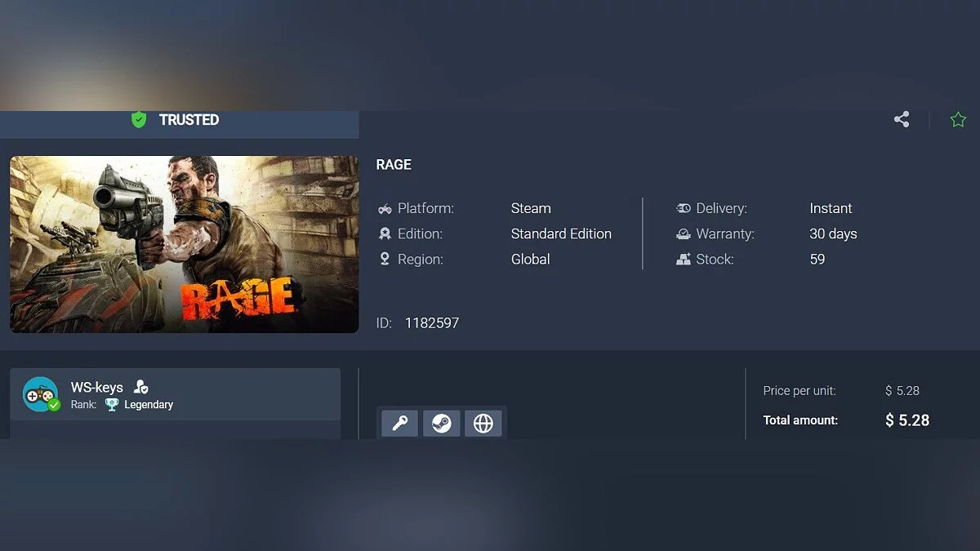980x551 pixels.
Task: Click the Stock boxes icon
Action: coord(684,260)
